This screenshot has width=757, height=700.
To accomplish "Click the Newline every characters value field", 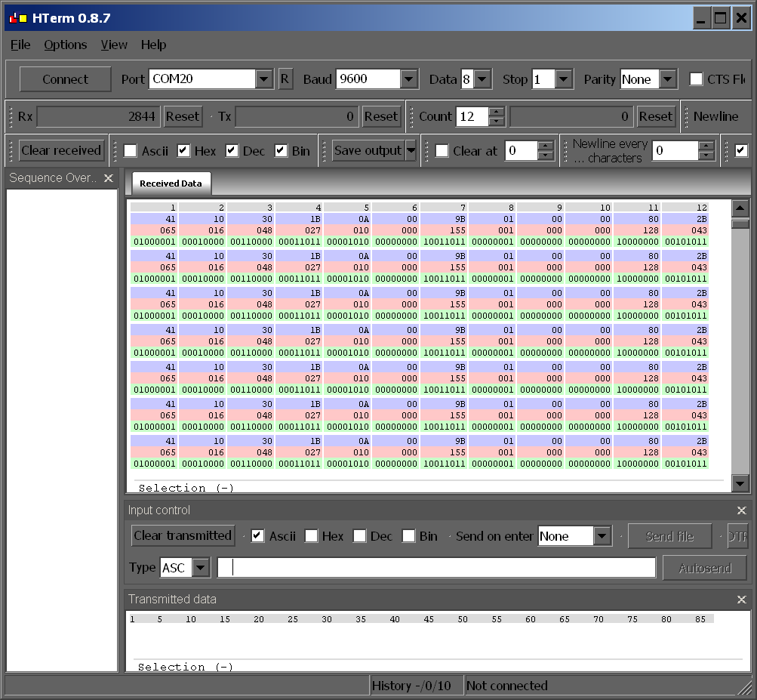I will tap(675, 151).
